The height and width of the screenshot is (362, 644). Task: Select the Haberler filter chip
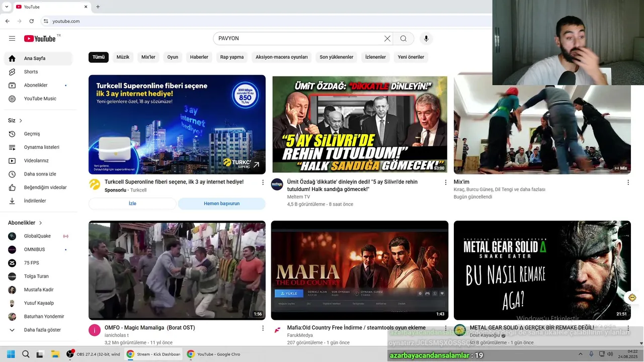pos(199,57)
